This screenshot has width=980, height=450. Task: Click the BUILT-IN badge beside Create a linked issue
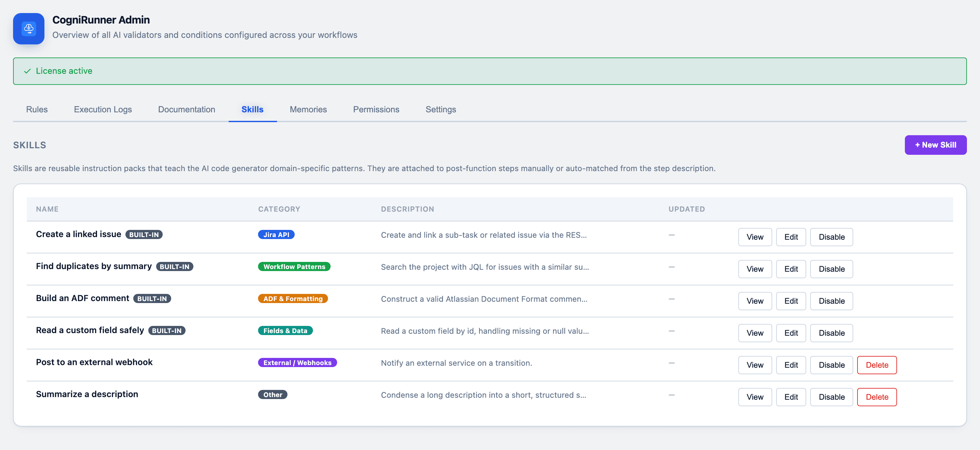click(x=144, y=235)
